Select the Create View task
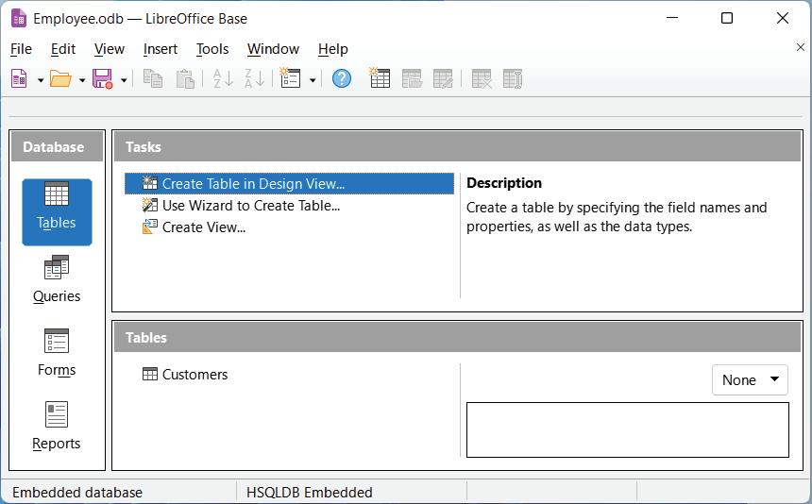The width and height of the screenshot is (812, 504). pos(194,227)
